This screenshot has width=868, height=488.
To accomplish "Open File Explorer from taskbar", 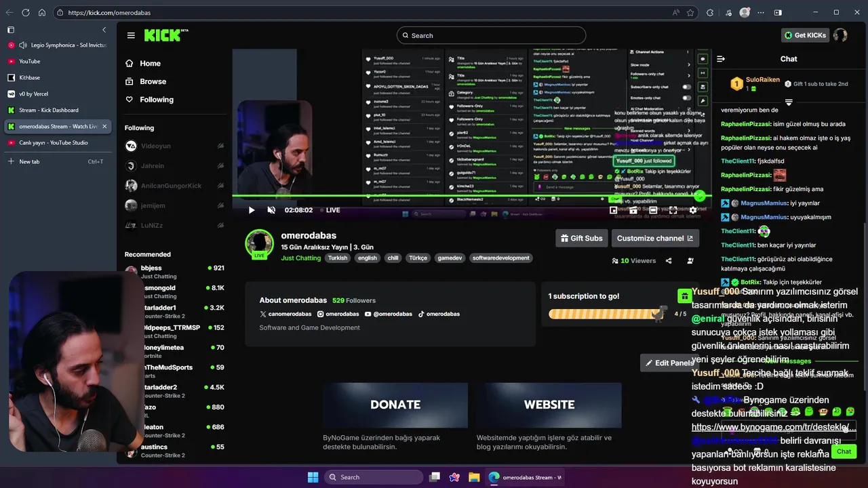I will pos(474,477).
